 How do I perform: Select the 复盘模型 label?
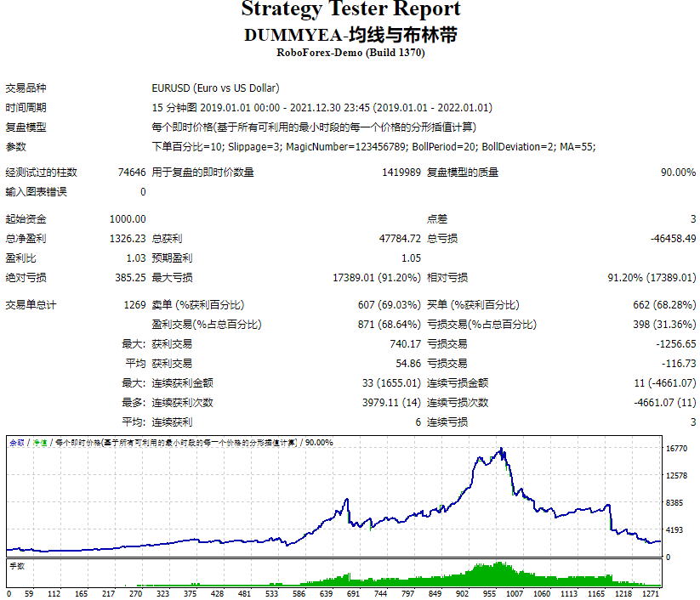point(26,127)
